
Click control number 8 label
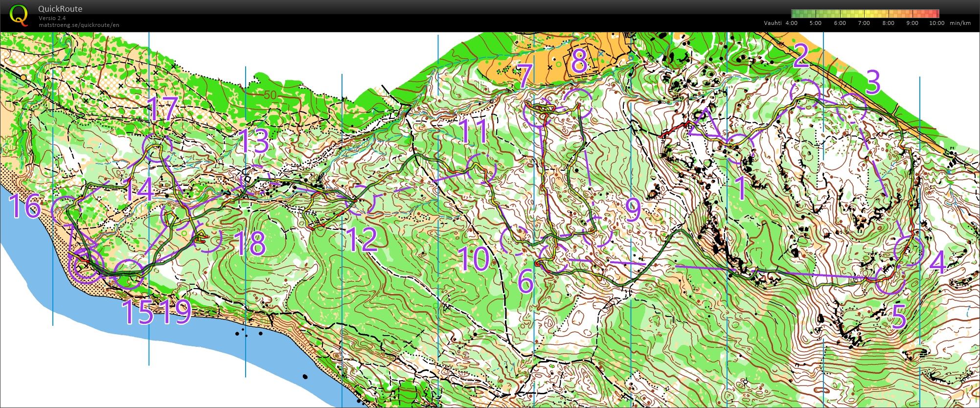click(x=579, y=61)
